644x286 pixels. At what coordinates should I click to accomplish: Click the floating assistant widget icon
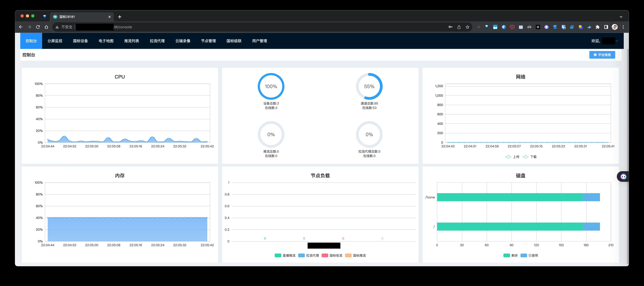click(x=623, y=177)
